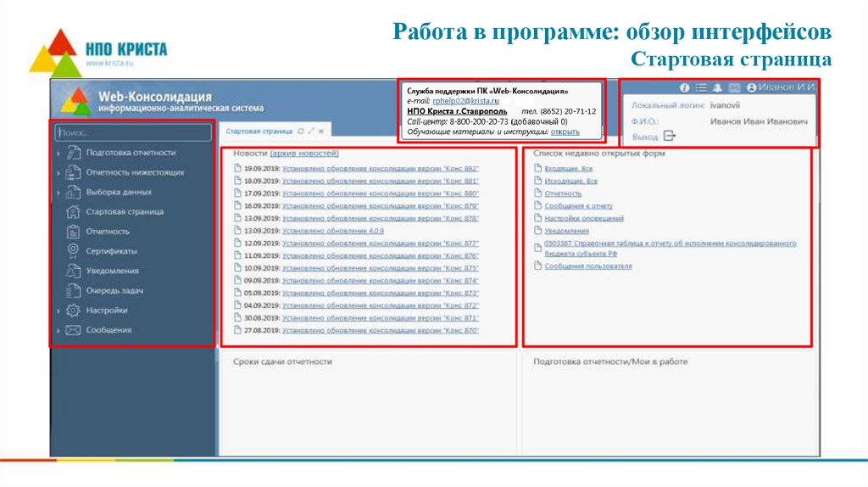Screen dimensions: 868x487
Task: Click the Подготовка отчетности/Мои в работе heading
Action: click(x=610, y=361)
